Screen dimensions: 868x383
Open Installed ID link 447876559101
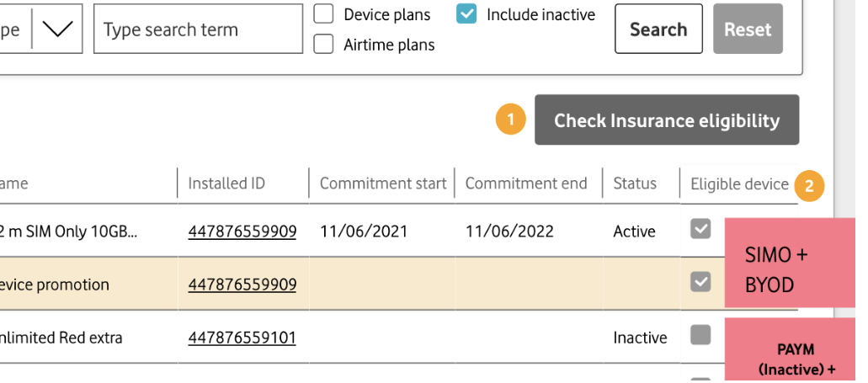pos(242,338)
